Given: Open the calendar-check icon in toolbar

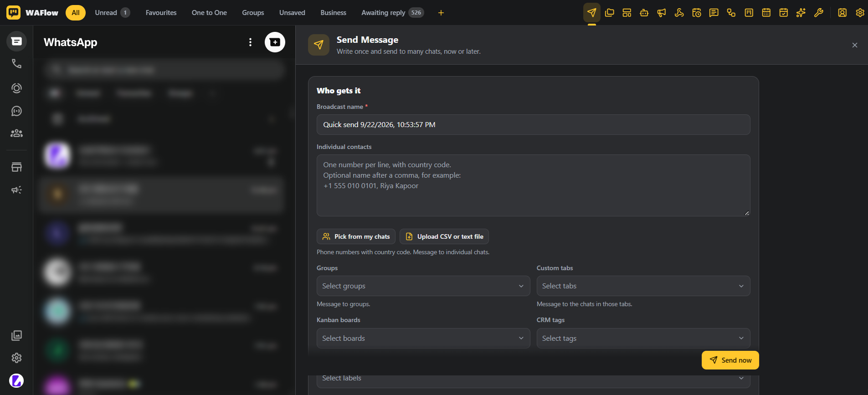Looking at the screenshot, I should [x=784, y=13].
